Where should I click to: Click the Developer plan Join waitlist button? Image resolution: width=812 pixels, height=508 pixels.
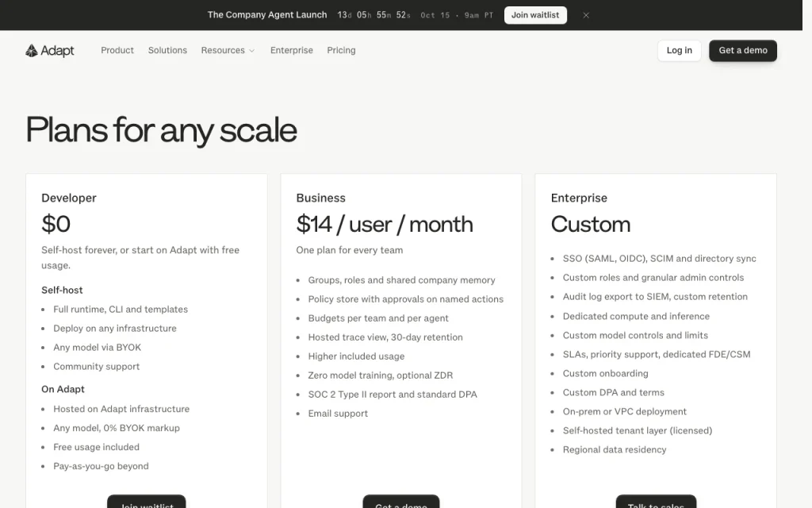[147, 502]
